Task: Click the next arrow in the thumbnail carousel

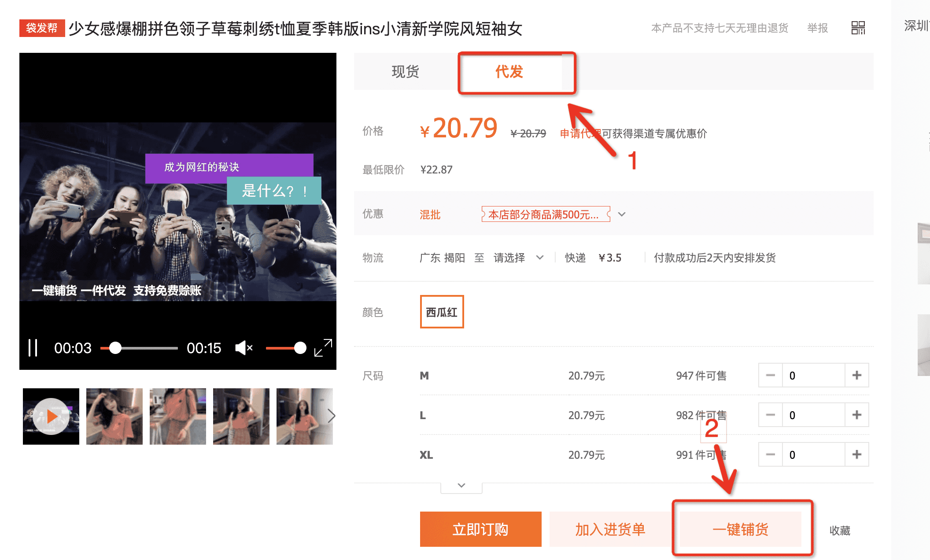Action: (x=332, y=416)
